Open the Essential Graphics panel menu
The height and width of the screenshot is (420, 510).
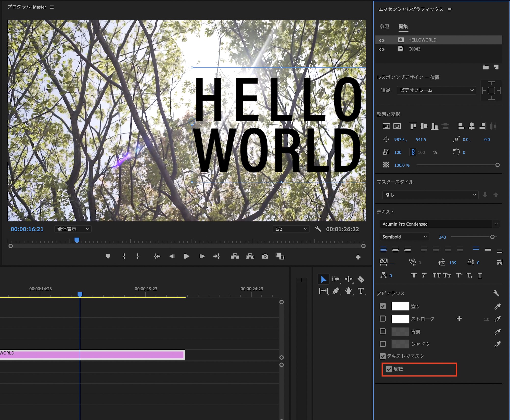point(450,10)
